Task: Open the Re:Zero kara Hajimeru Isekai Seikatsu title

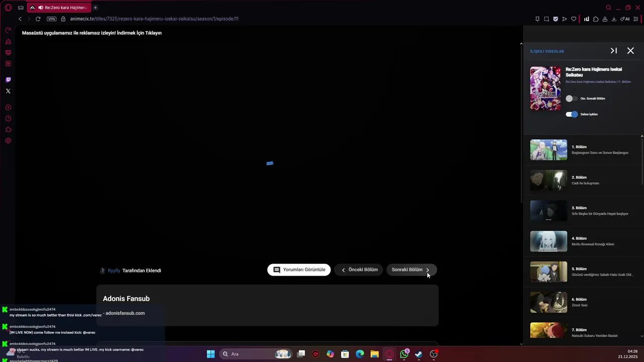Action: pos(594,72)
